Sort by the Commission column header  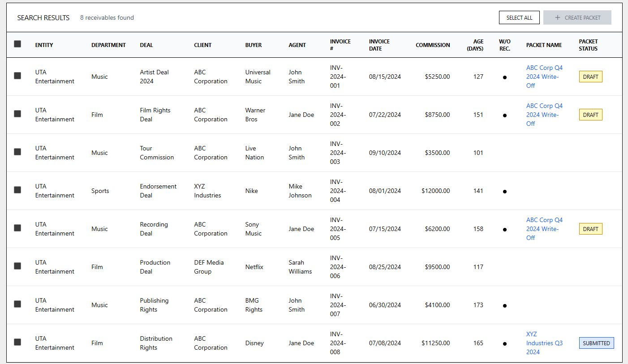coord(432,45)
